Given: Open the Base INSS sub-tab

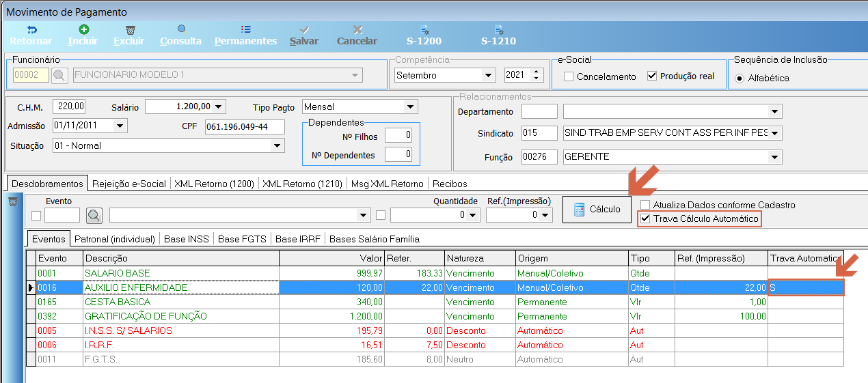Looking at the screenshot, I should point(187,239).
